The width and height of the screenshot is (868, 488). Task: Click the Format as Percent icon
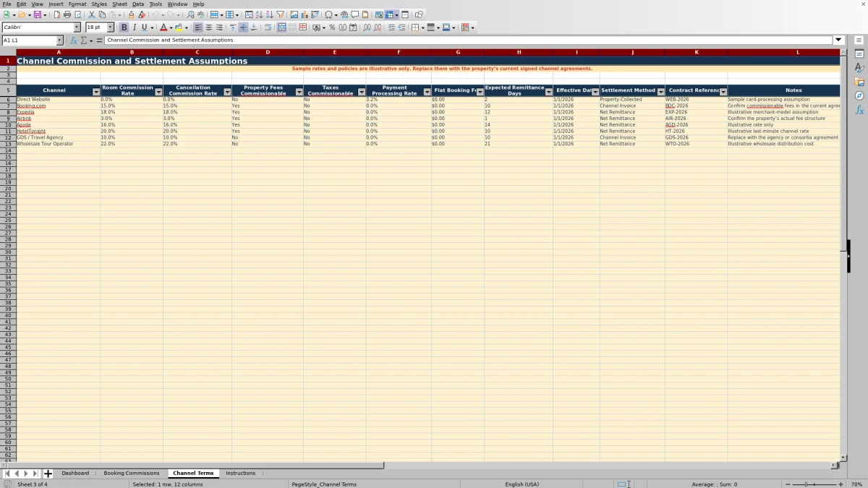tap(332, 27)
